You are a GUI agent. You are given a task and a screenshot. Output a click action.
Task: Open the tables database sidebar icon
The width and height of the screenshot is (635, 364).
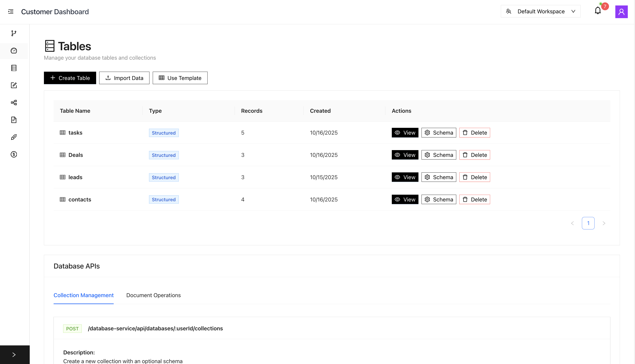[x=14, y=68]
